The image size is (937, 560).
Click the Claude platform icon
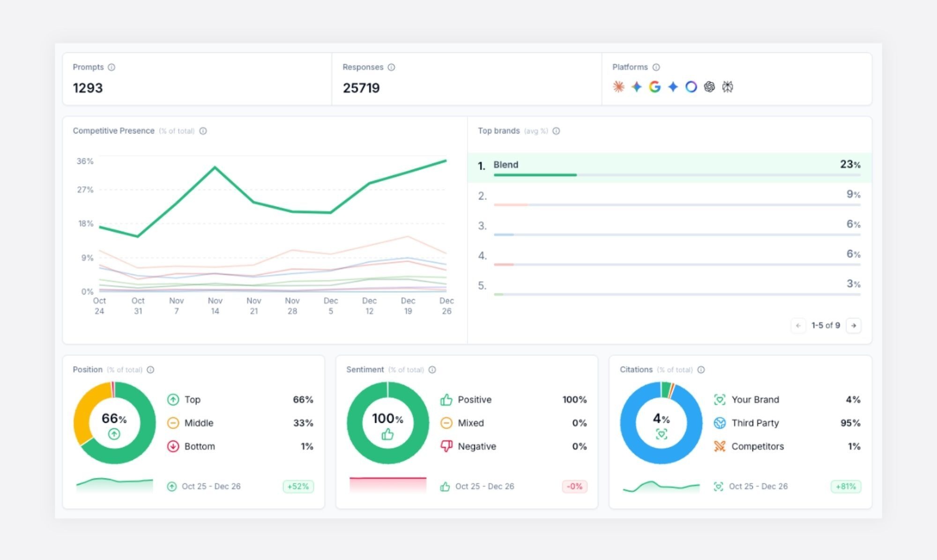(x=618, y=87)
